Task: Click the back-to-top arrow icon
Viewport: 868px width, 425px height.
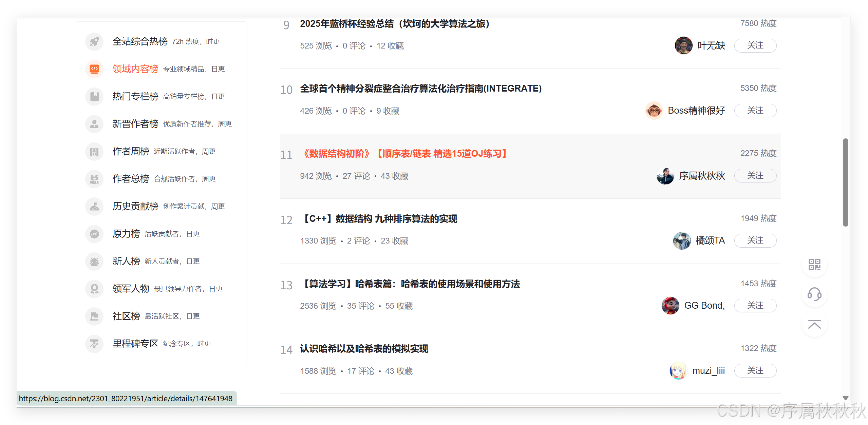Action: pos(814,325)
